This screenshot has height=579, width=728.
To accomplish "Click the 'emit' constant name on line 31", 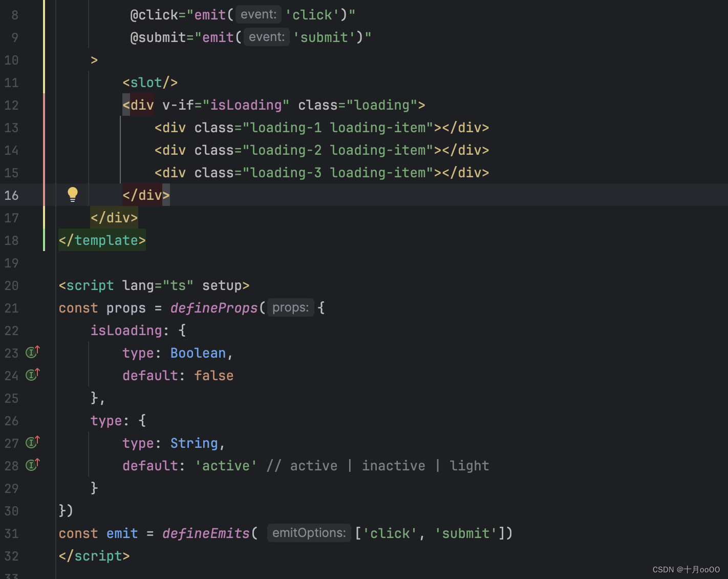I will tap(122, 533).
